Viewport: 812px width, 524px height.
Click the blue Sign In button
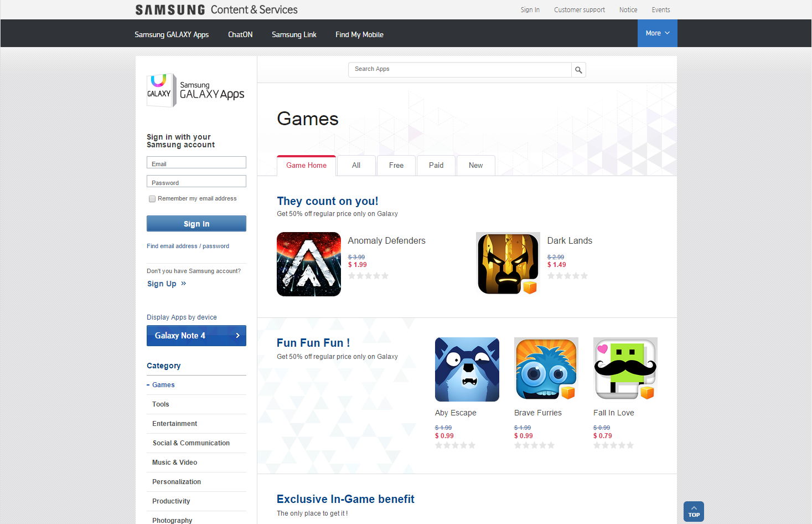coord(196,224)
